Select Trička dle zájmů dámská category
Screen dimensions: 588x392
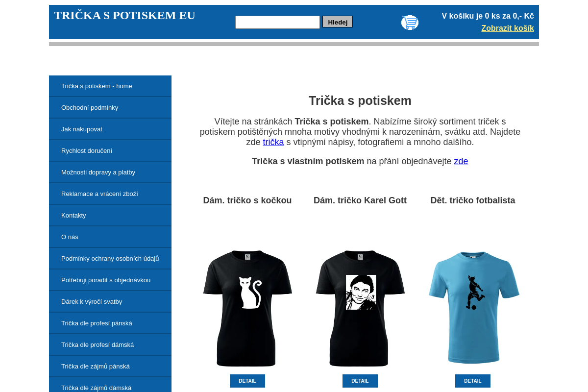click(x=110, y=385)
